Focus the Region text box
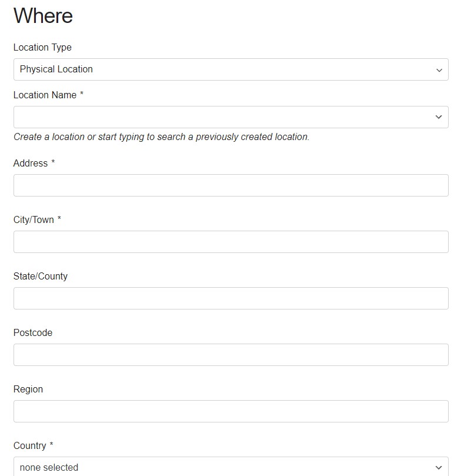Viewport: 464px width, 476px height. point(231,411)
